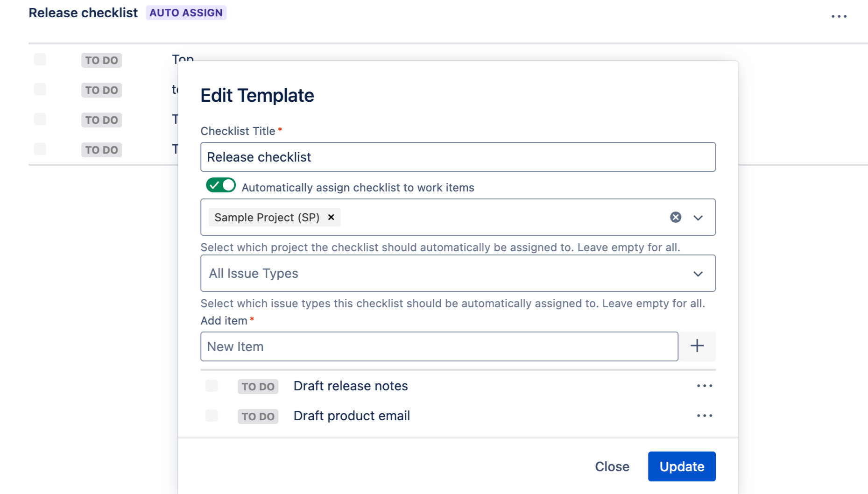Remove Sample Project (SP) tag
The image size is (868, 494).
[331, 217]
